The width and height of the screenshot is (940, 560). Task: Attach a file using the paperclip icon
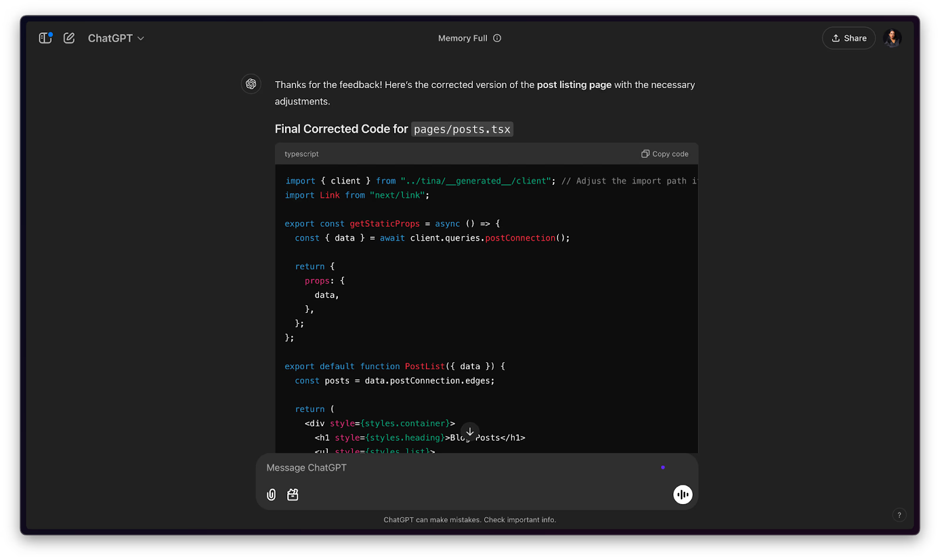click(x=271, y=495)
